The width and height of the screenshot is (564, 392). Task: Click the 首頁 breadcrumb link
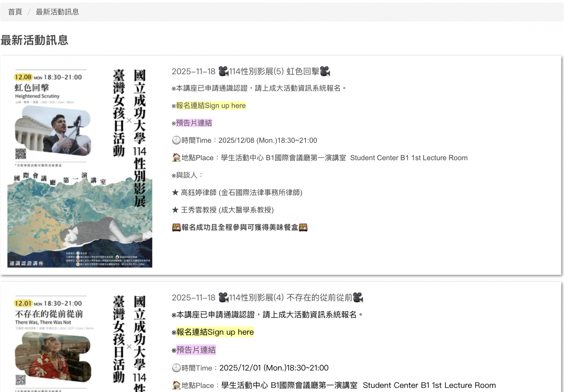click(15, 12)
